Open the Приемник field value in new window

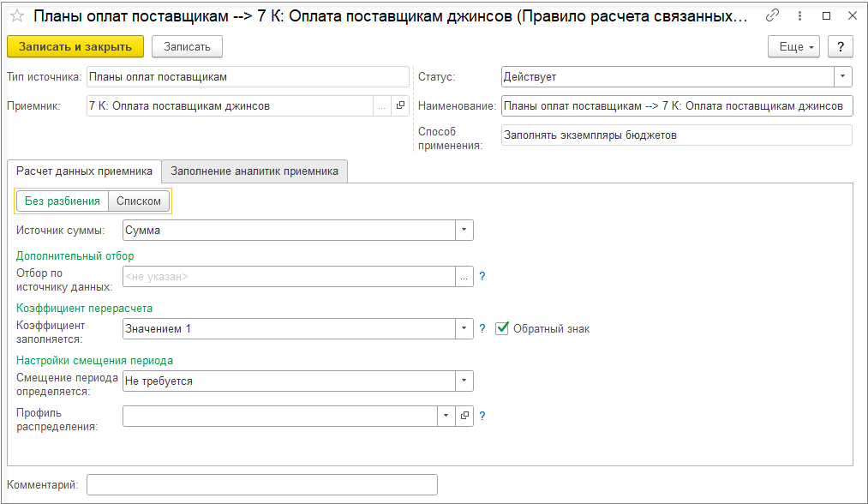click(400, 106)
